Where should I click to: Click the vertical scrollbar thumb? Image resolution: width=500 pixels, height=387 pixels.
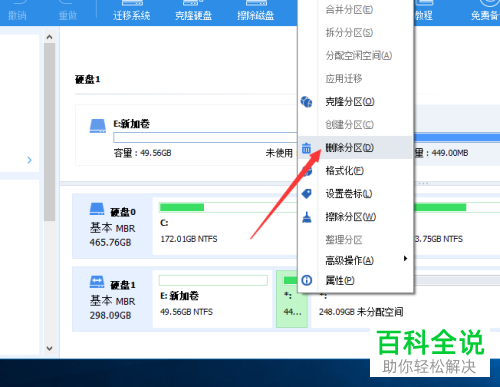point(50,132)
